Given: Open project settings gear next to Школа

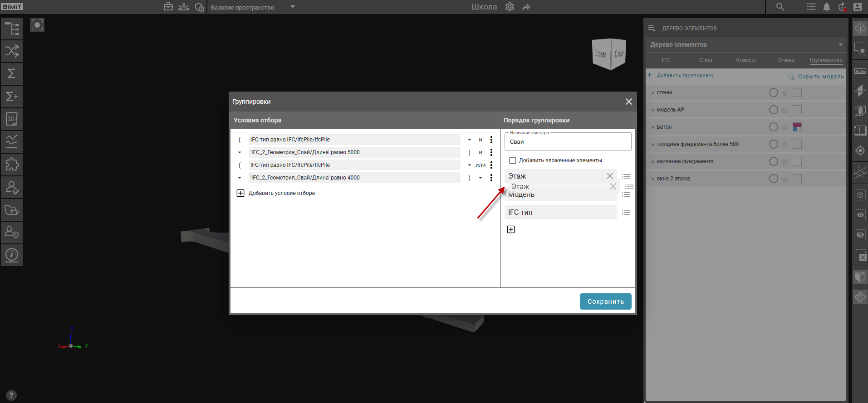Looking at the screenshot, I should [x=510, y=7].
